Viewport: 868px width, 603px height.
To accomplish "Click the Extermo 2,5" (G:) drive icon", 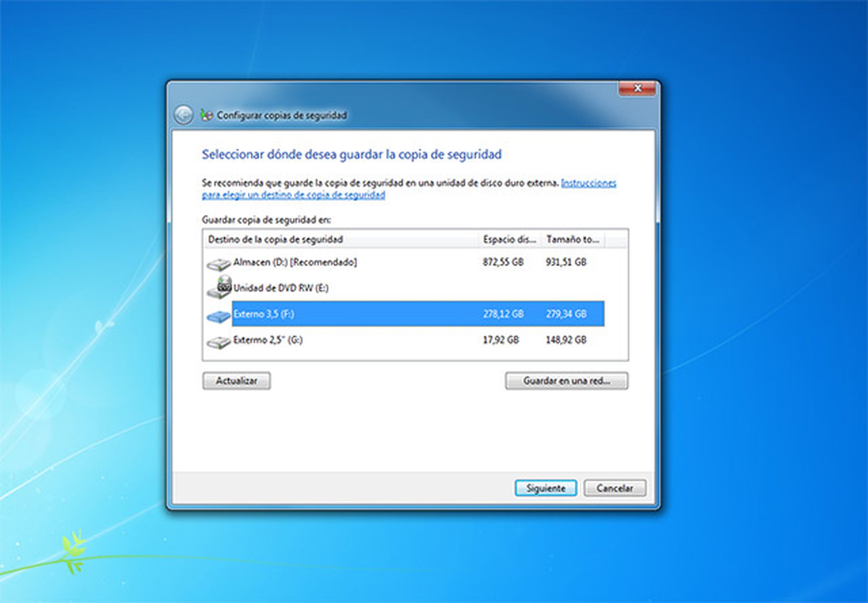I will [219, 342].
